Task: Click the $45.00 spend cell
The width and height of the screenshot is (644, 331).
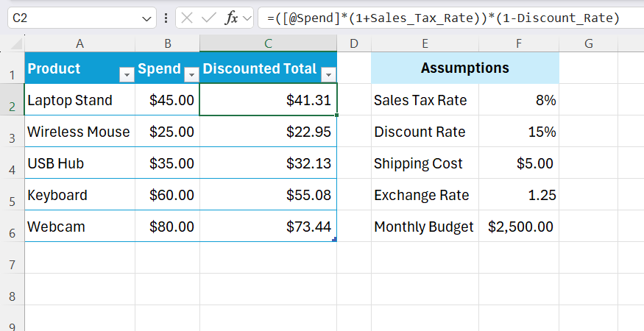Action: pyautogui.click(x=168, y=100)
